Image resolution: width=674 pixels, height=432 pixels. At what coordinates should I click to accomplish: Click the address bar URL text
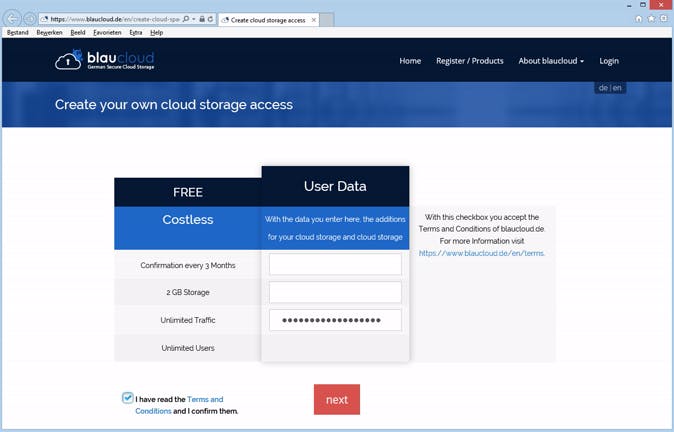115,19
